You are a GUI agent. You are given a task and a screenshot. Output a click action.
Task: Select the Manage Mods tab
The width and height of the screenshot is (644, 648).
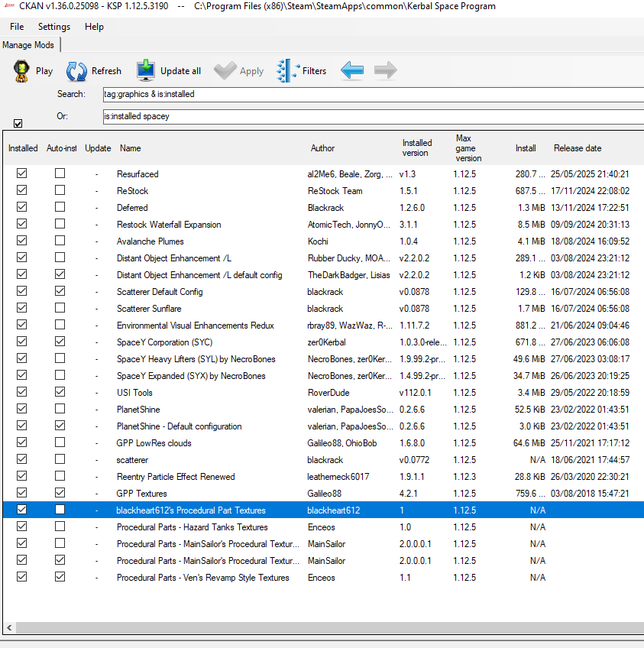coord(28,45)
